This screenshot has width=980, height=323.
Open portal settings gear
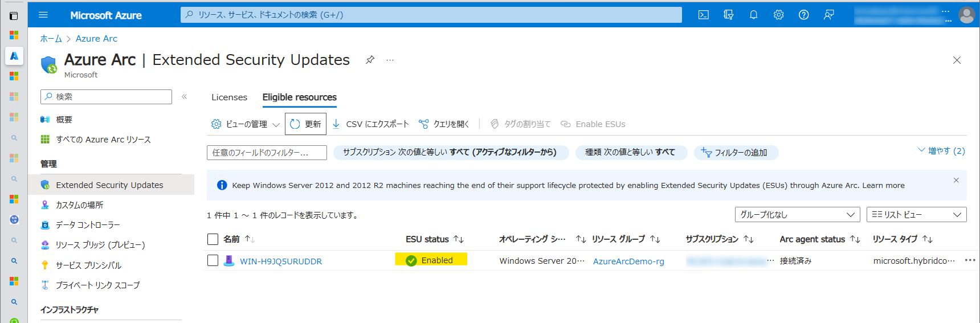(x=778, y=15)
